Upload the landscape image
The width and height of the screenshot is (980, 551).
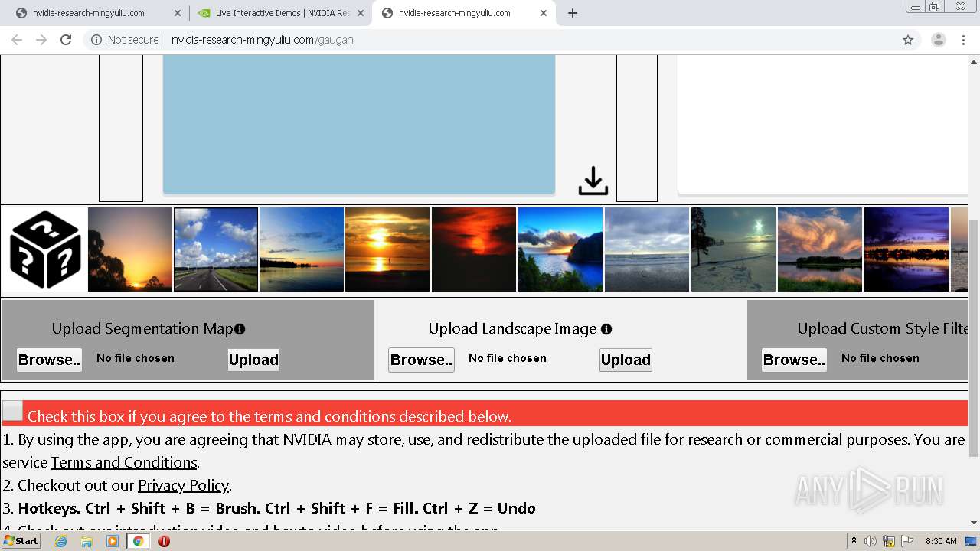tap(626, 360)
